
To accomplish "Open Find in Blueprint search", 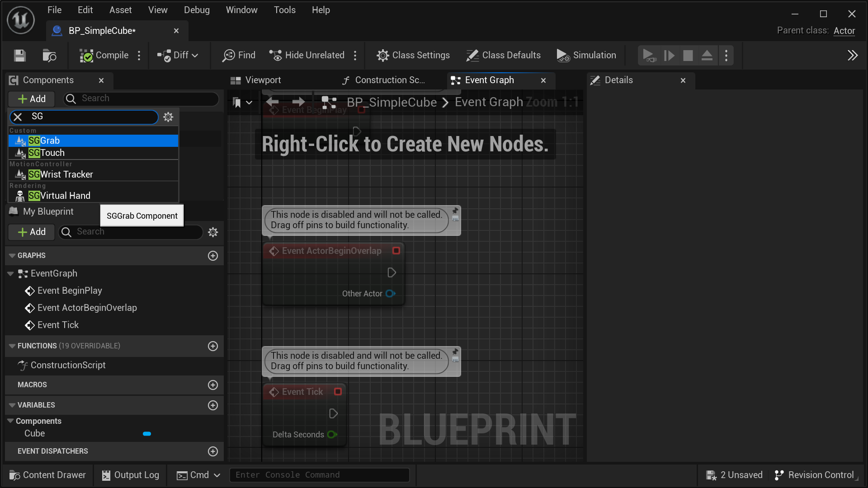I will 239,55.
